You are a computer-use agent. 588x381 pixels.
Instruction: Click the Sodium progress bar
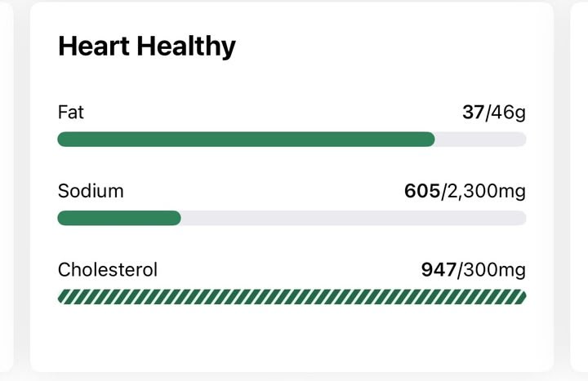point(292,218)
